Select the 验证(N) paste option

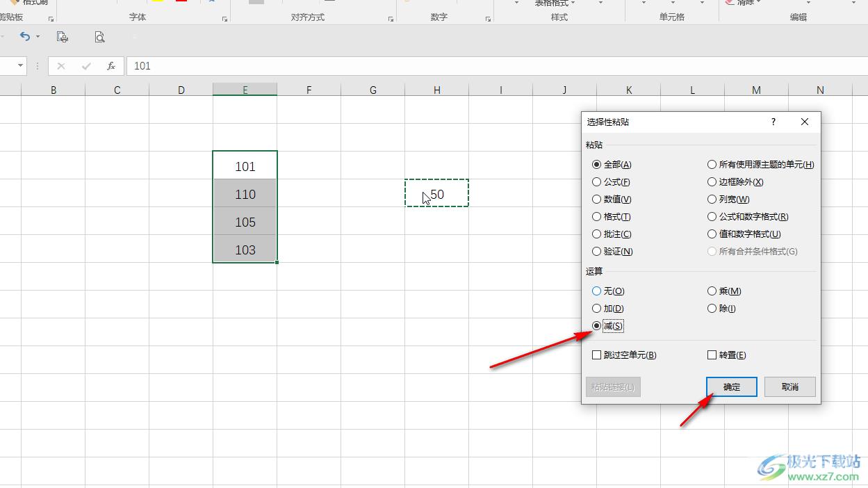(x=612, y=252)
